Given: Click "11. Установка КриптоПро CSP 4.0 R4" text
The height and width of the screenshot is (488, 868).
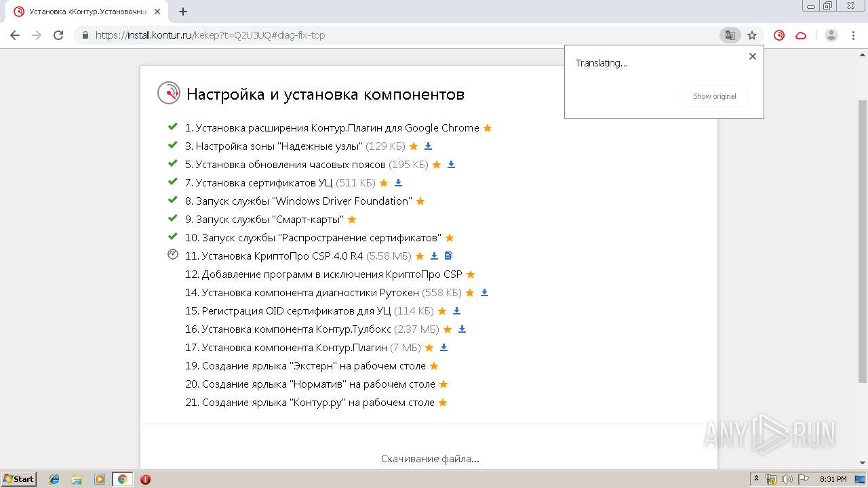Looking at the screenshot, I should tap(274, 256).
